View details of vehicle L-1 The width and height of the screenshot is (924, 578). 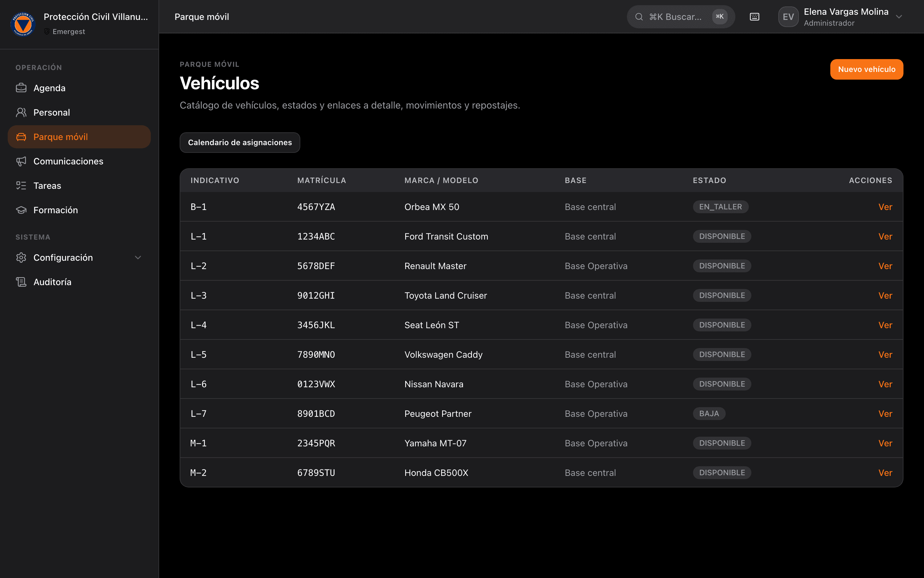[x=885, y=236]
